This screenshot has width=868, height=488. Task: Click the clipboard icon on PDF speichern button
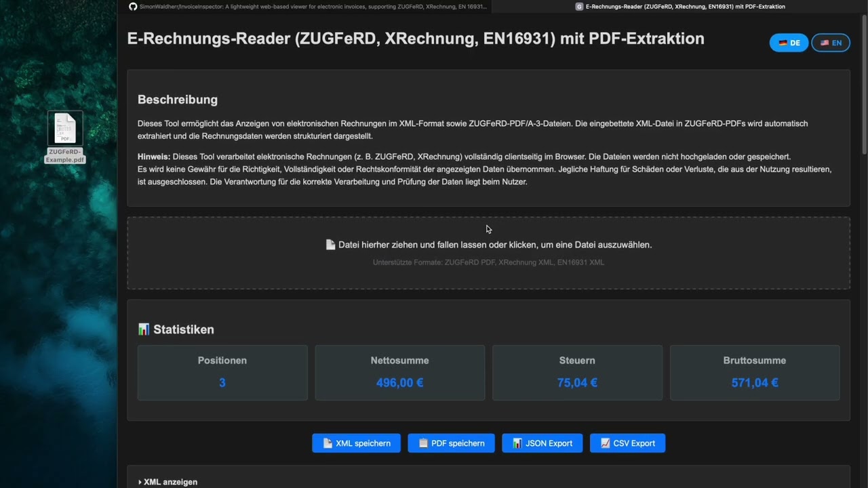(423, 443)
